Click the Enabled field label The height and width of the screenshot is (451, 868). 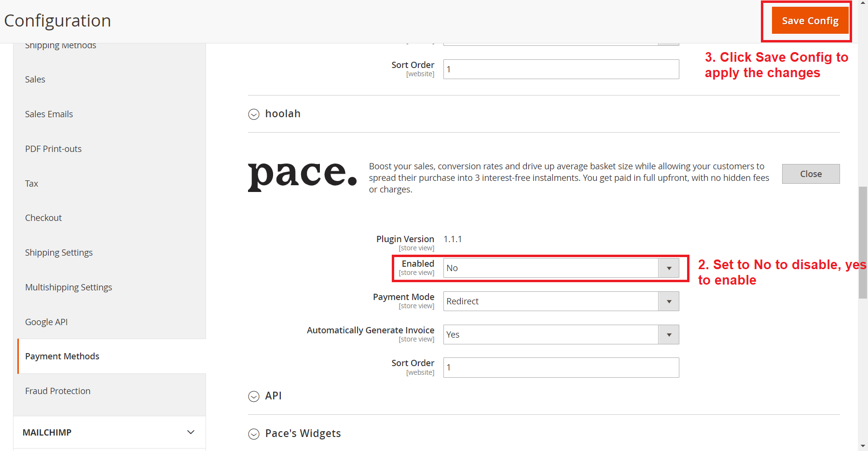tap(418, 264)
